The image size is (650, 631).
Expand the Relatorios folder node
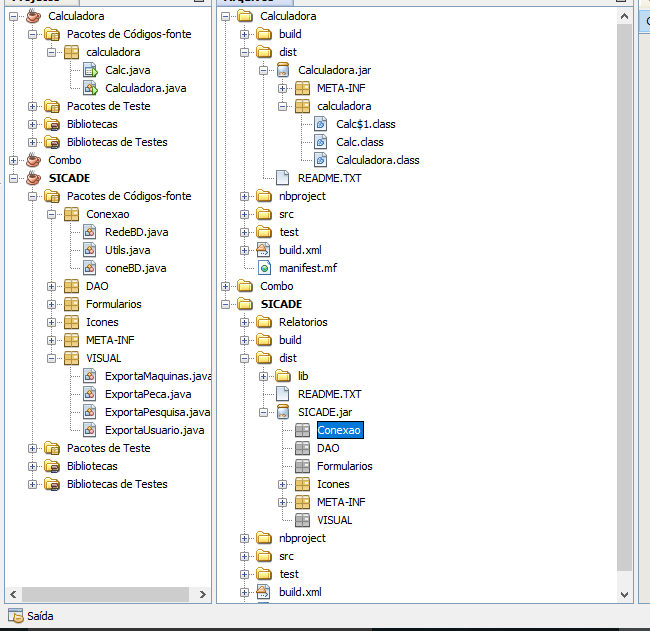pyautogui.click(x=245, y=322)
